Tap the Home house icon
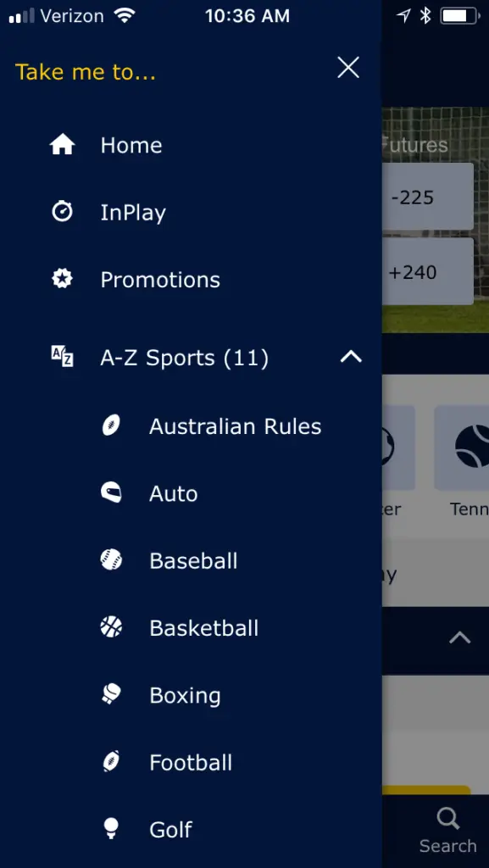Screen dimensions: 489x868 pos(62,145)
